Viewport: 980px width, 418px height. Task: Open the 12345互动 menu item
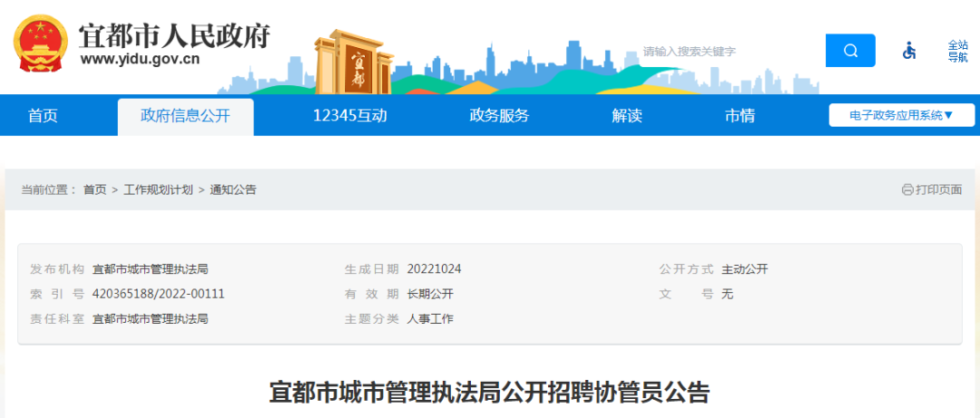[x=349, y=116]
